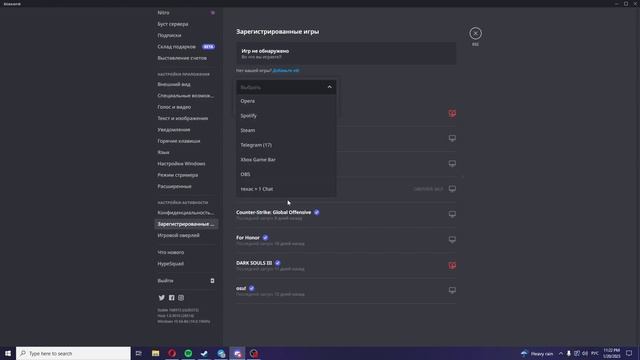Click the DARK SOULS III game name
640x360 pixels.
254,263
